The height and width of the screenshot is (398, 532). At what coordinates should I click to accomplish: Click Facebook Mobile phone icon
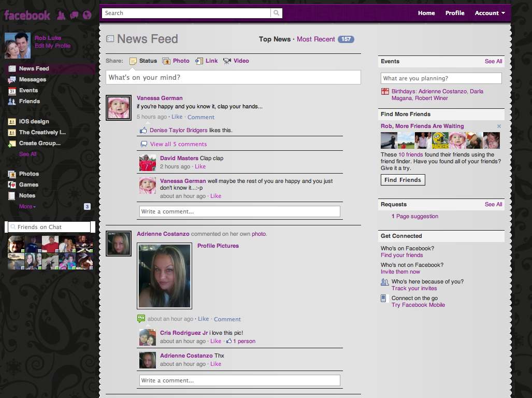pyautogui.click(x=383, y=298)
